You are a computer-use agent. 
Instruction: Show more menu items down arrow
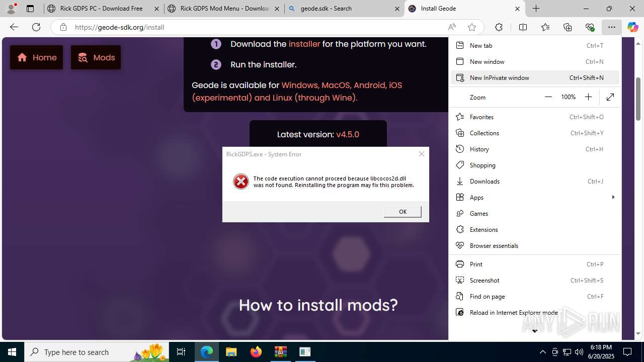tap(535, 331)
